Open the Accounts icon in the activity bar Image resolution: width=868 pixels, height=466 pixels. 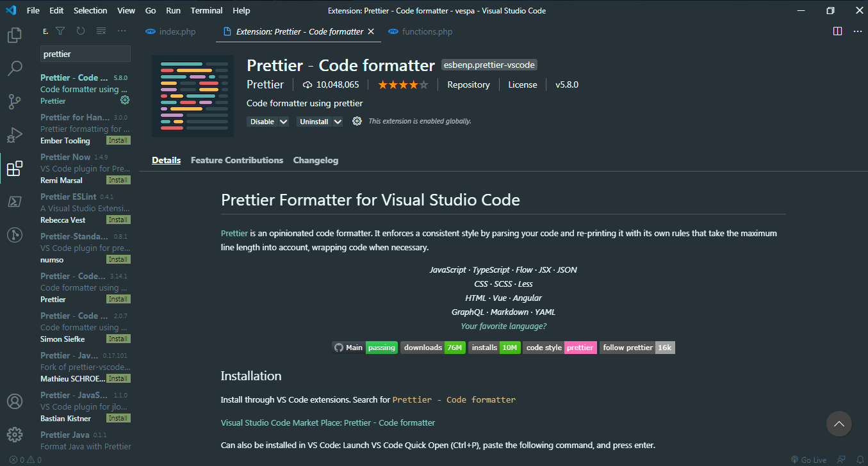14,401
